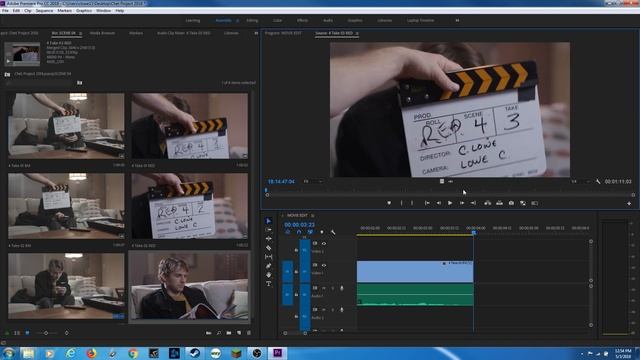Open the Source monitor button editor plus icon
This screenshot has height=360, width=640.
click(629, 203)
